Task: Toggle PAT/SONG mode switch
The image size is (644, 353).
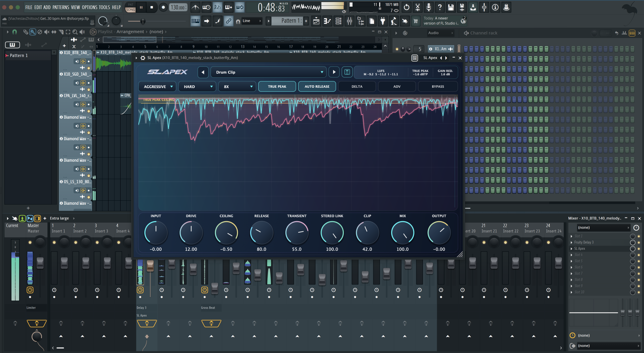Action: click(130, 7)
